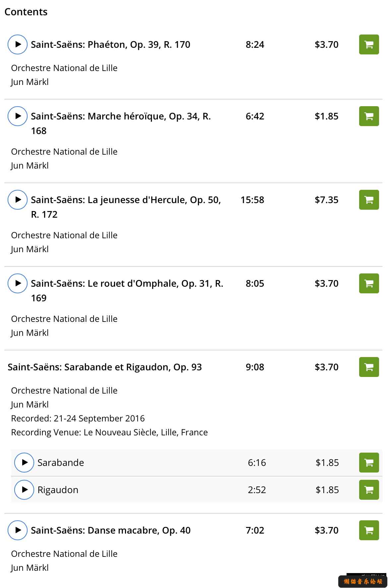Open Sarabande et Rigaudon, Op. 93 title
Image resolution: width=388 pixels, height=588 pixels.
click(x=105, y=367)
